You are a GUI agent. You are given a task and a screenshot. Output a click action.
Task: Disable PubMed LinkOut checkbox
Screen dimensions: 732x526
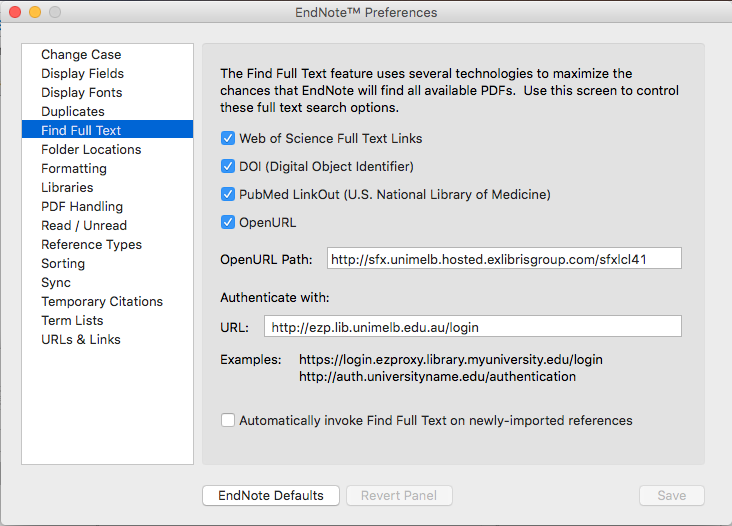tap(228, 194)
